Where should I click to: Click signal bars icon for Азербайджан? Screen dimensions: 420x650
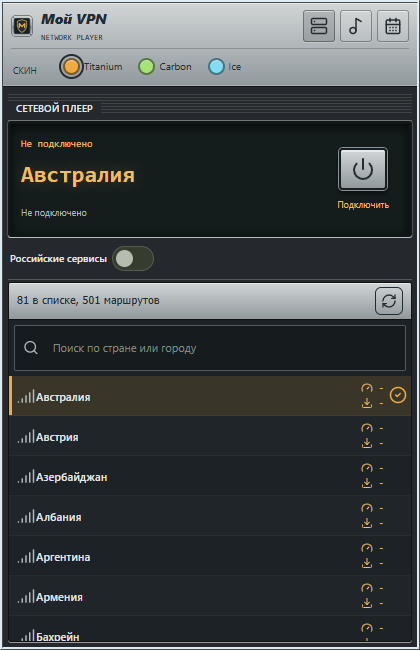26,476
